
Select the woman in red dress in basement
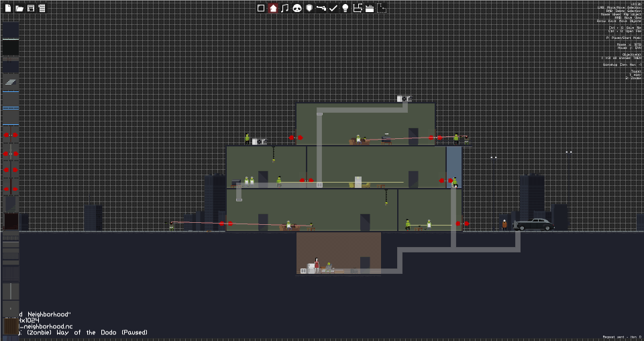tap(317, 264)
